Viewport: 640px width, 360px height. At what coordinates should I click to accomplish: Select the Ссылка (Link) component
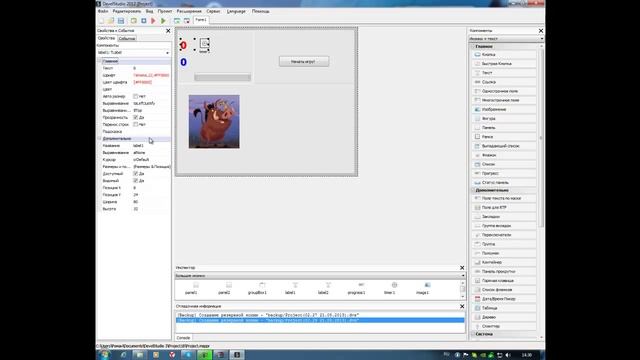click(504, 82)
